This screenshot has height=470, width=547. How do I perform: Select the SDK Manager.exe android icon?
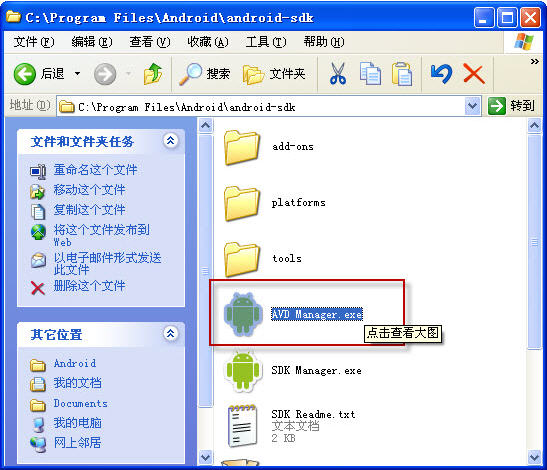[x=243, y=371]
